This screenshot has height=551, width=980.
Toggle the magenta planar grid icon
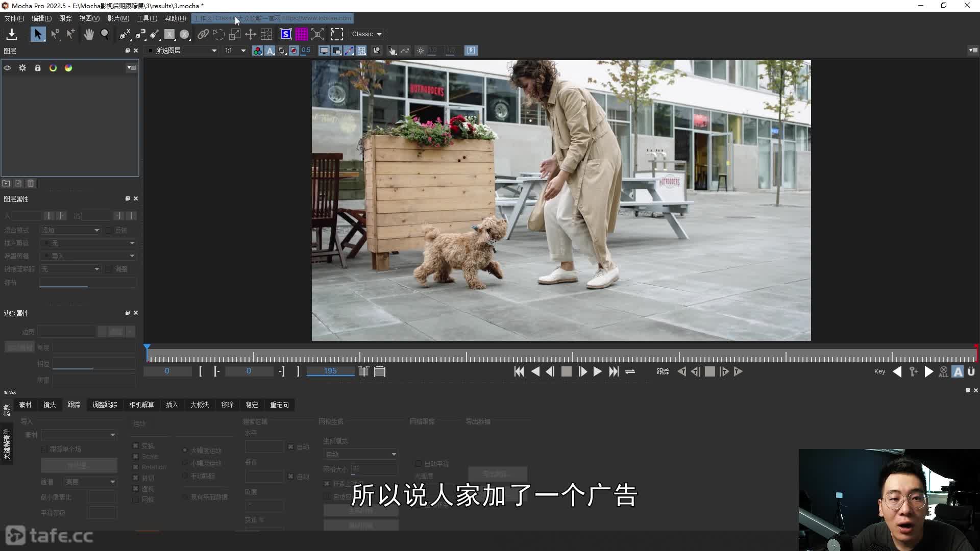point(302,34)
